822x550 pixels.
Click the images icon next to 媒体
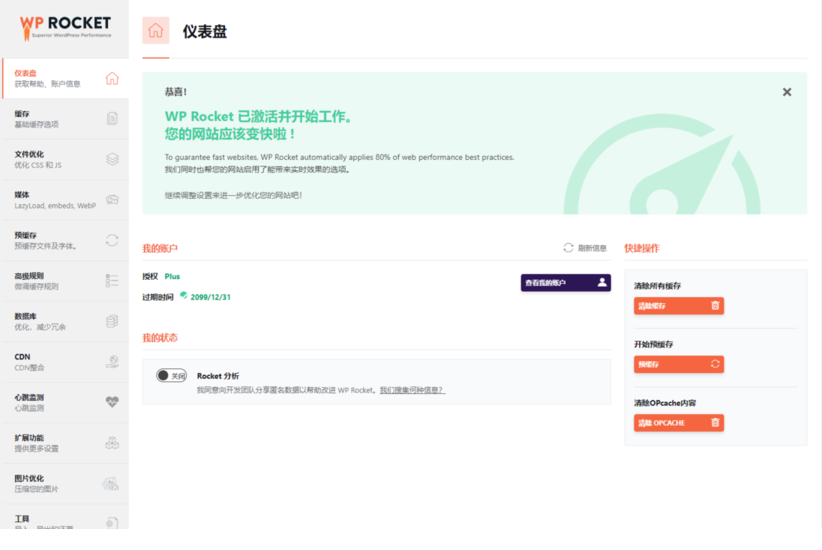[112, 199]
